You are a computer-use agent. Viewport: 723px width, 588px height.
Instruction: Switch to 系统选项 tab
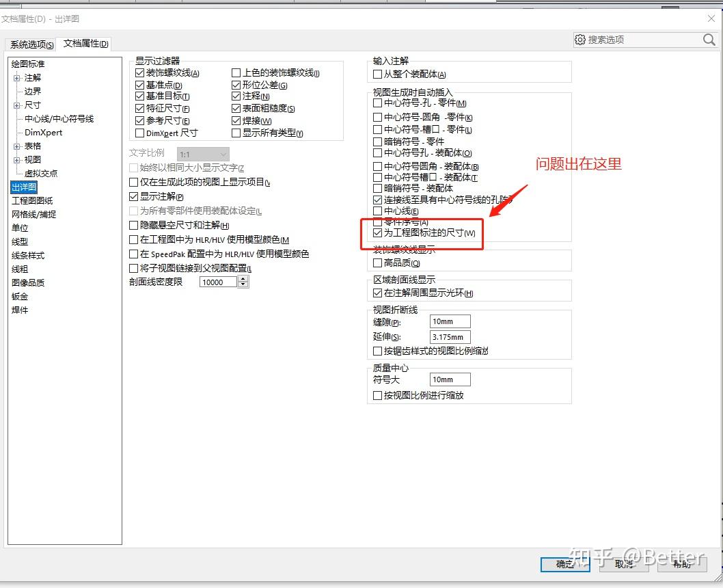(31, 44)
